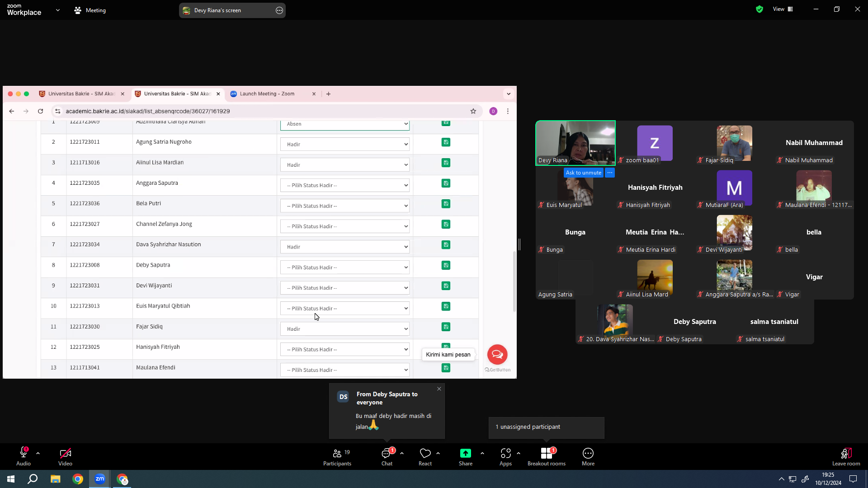
Task: Close the Launch Meeting - Zoom tab
Action: [314, 94]
